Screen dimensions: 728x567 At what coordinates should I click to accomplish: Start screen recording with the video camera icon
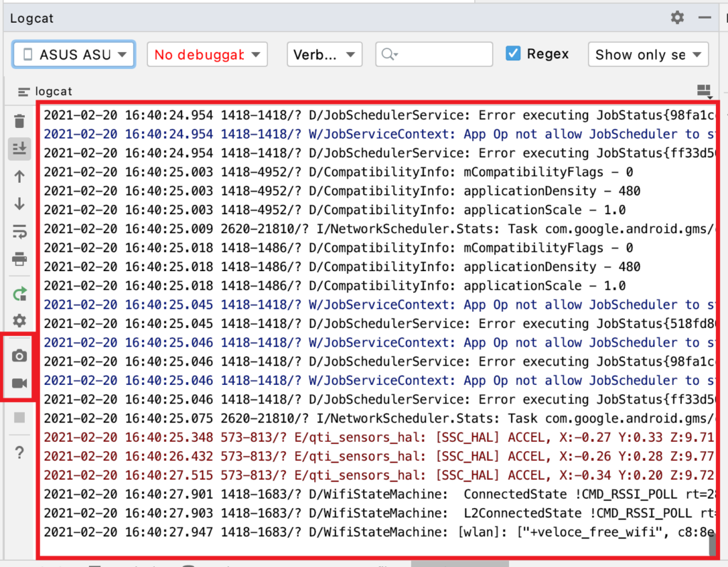click(19, 383)
